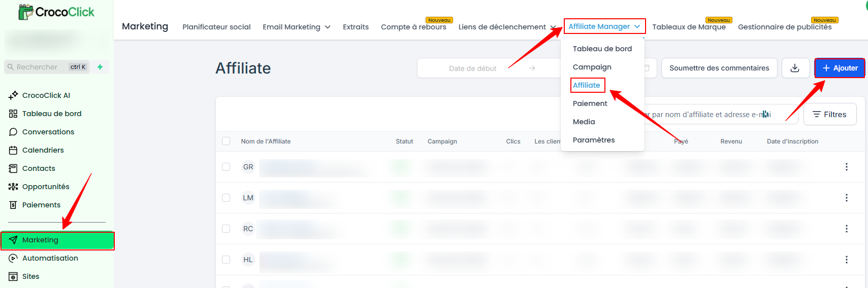Image resolution: width=868 pixels, height=288 pixels.
Task: Select Campaign in the dropdown menu
Action: coord(592,67)
